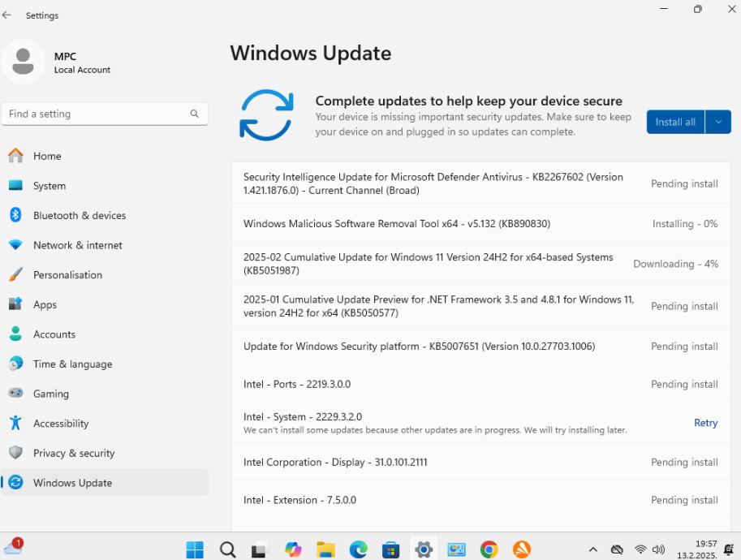This screenshot has height=560, width=741.
Task: Click the Windows Update sidebar sync icon
Action: point(15,483)
